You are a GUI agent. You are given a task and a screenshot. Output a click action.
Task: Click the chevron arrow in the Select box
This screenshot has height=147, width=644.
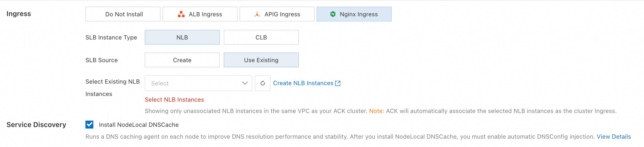(245, 83)
